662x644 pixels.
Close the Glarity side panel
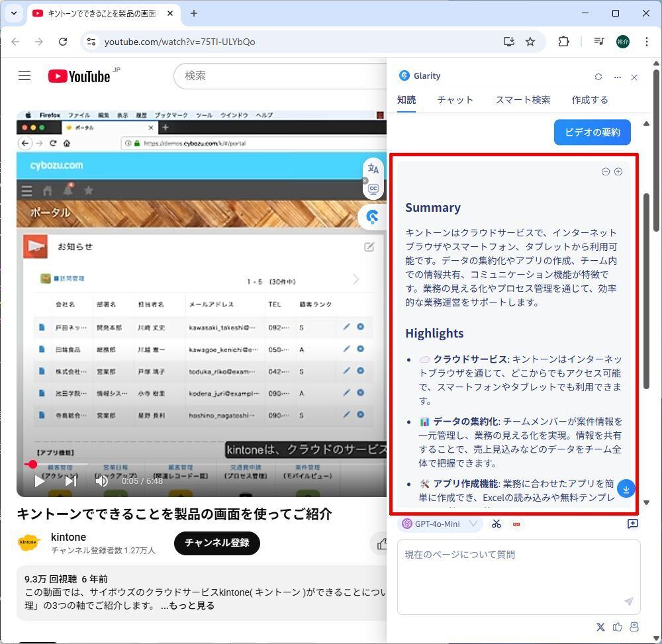(634, 77)
